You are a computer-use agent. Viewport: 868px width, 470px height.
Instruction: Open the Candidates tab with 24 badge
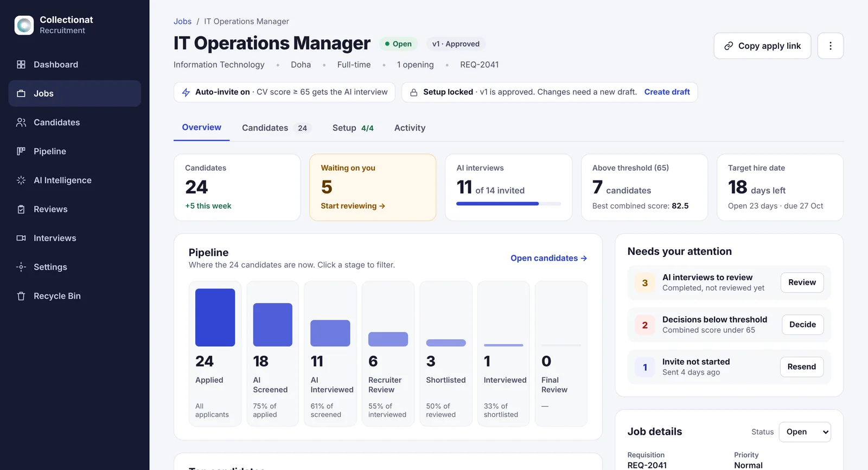(276, 128)
